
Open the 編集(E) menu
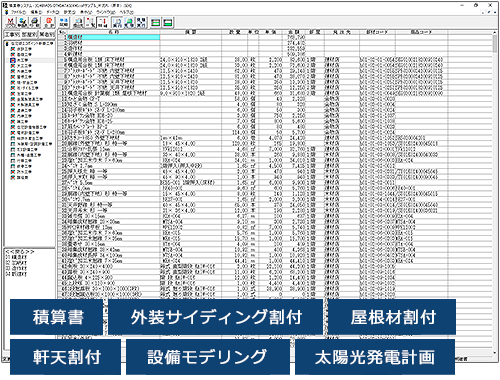tap(36, 12)
